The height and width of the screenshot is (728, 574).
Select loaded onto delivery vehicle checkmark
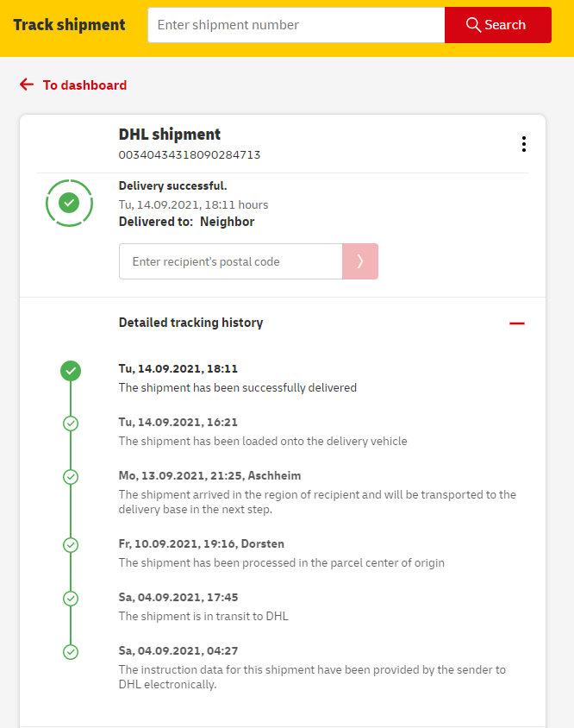click(x=71, y=424)
